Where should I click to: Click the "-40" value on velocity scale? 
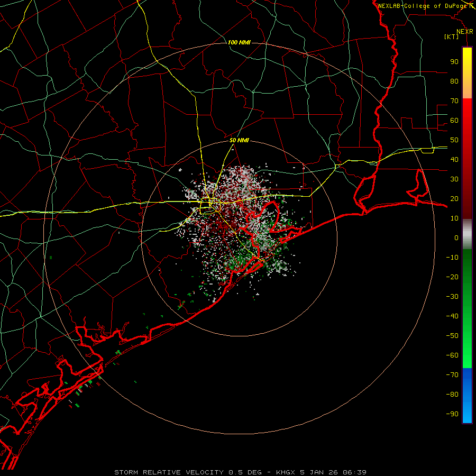pos(452,316)
